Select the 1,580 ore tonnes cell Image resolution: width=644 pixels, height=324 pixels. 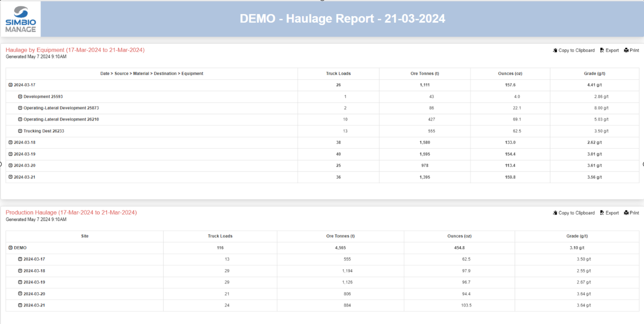pyautogui.click(x=425, y=143)
